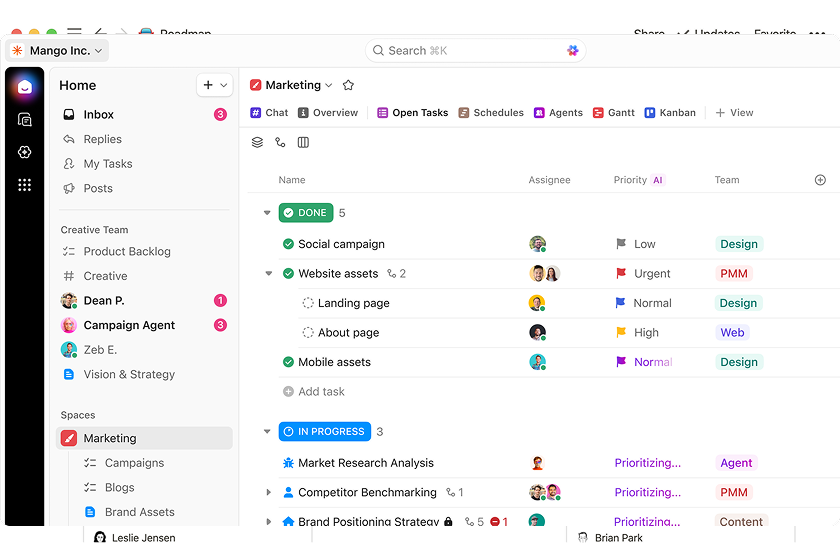Switch to the Gantt tab

coord(613,113)
